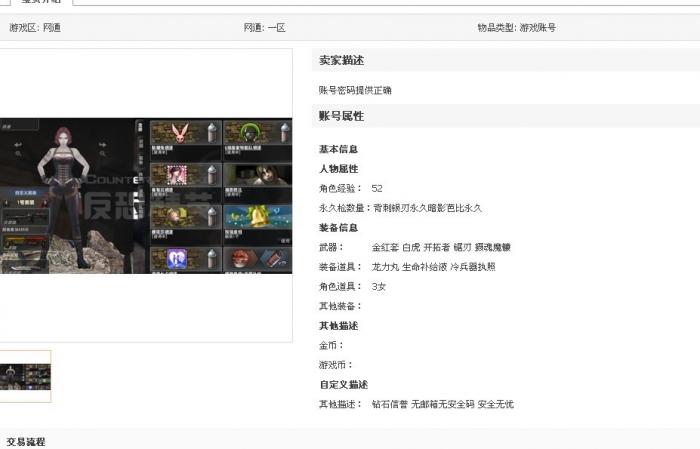Click the green helmet item icon in preview
This screenshot has width=700, height=449.
(x=251, y=133)
